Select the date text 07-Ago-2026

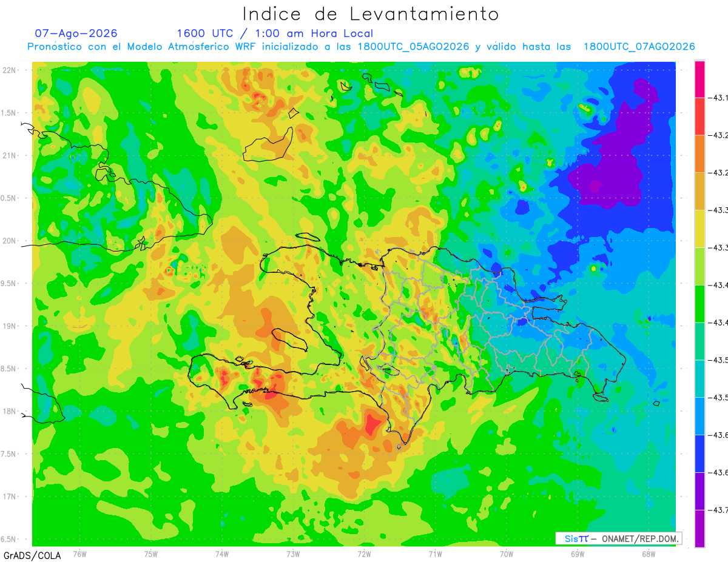(x=76, y=33)
